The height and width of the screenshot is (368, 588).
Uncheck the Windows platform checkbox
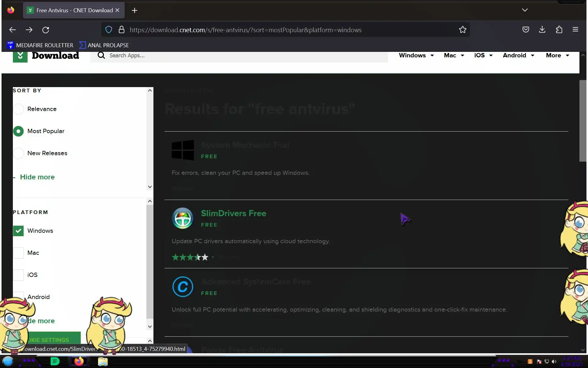(18, 231)
